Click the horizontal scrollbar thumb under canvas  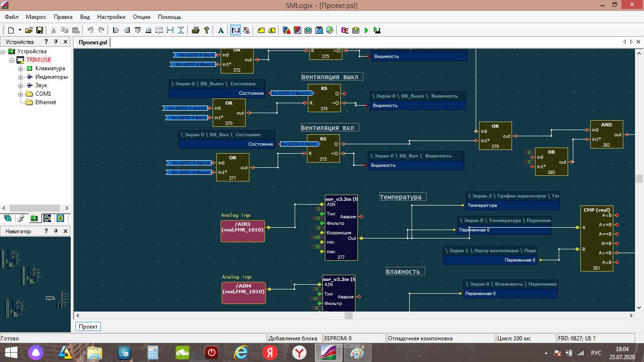[x=348, y=316]
